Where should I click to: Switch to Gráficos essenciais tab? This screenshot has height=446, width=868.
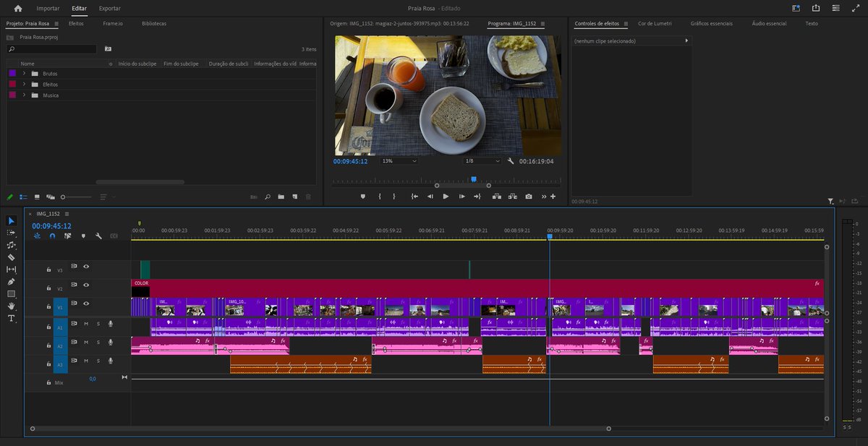712,23
